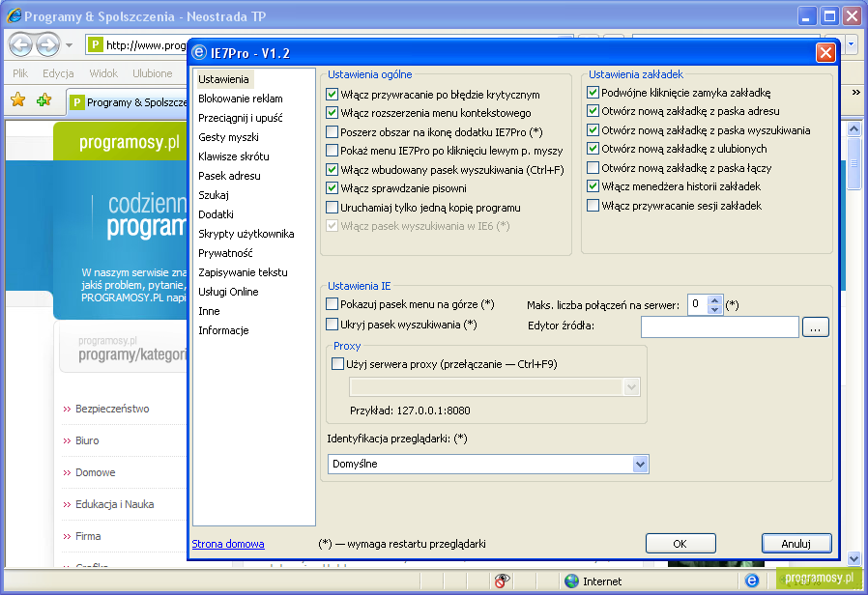The width and height of the screenshot is (868, 595).
Task: Open the 'Strona domowa' link
Action: tap(228, 544)
